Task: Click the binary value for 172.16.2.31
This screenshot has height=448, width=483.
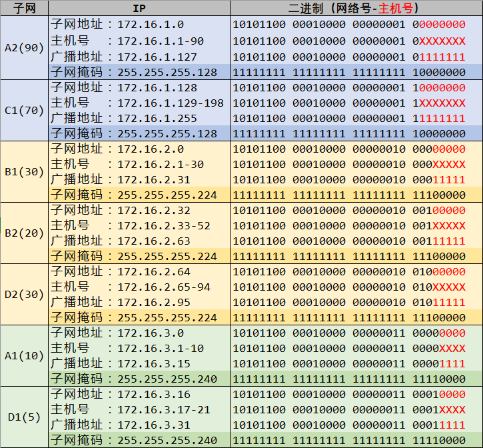Action: [349, 180]
